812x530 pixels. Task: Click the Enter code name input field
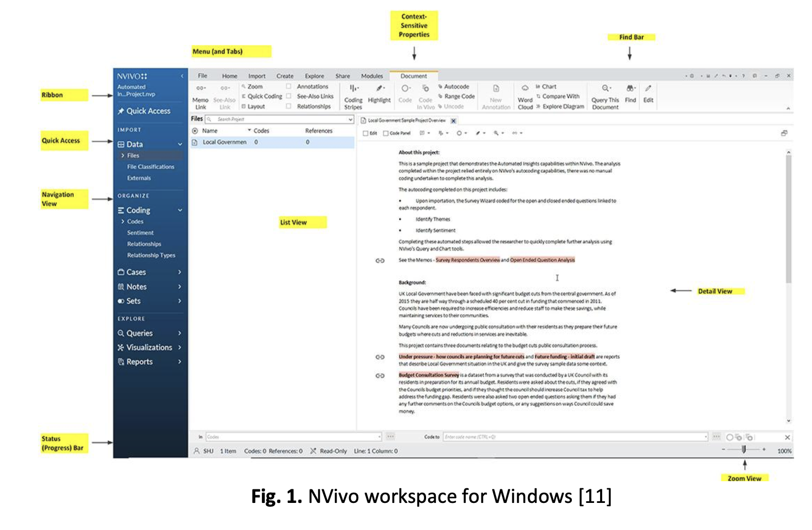[575, 437]
